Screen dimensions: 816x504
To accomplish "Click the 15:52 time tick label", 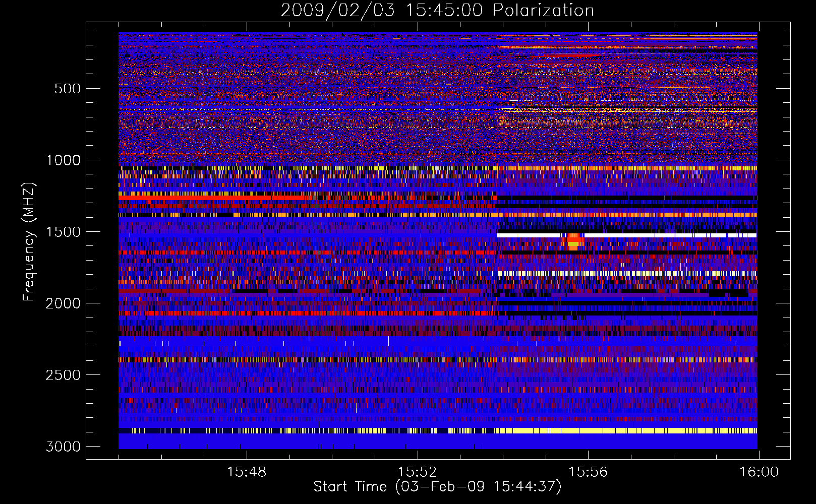I will coord(417,472).
